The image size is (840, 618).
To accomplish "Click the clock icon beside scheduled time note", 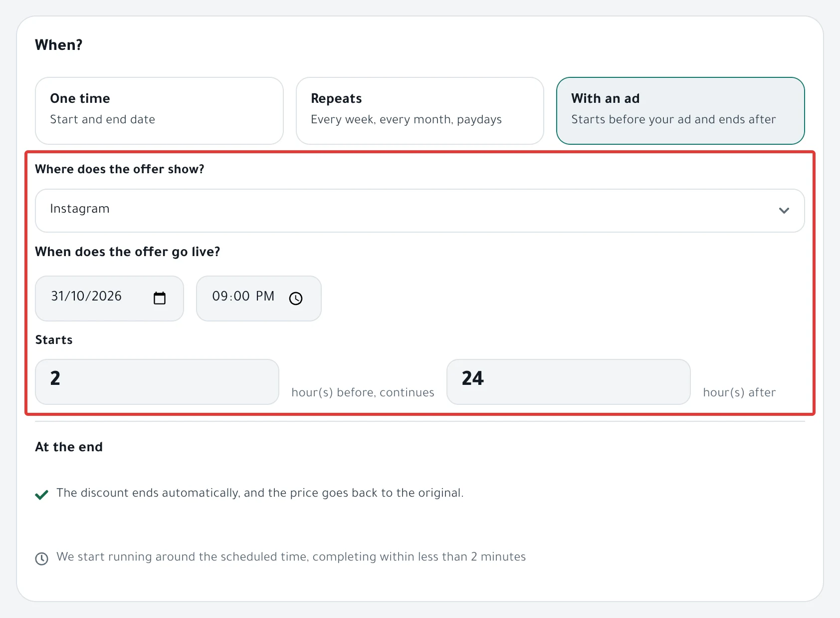I will [x=42, y=559].
